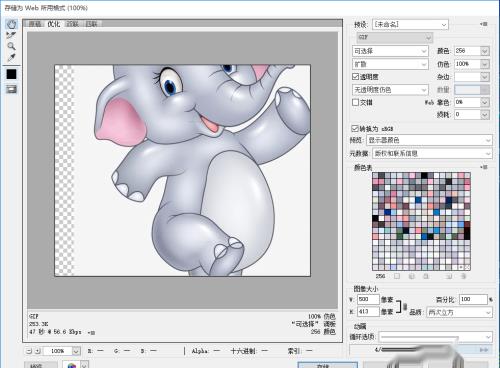Select the Zoom magnifier tool
Image resolution: width=500 pixels, height=368 pixels.
11,46
